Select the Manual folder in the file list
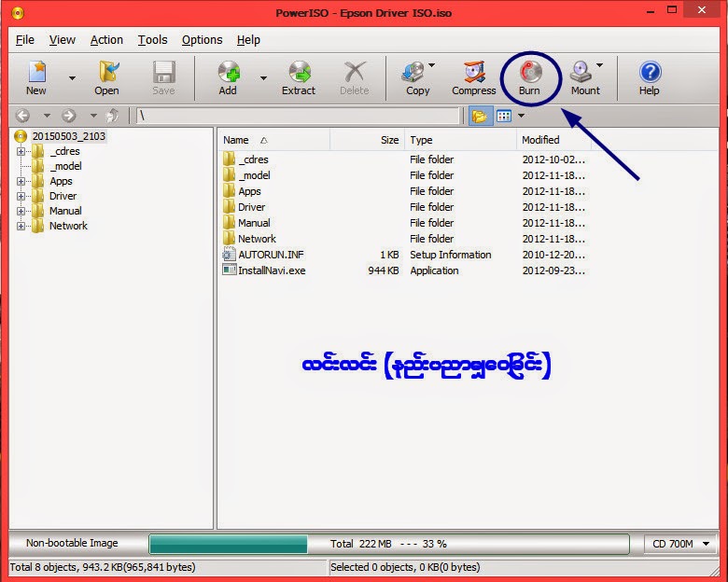Viewport: 728px width, 582px height. click(x=254, y=223)
